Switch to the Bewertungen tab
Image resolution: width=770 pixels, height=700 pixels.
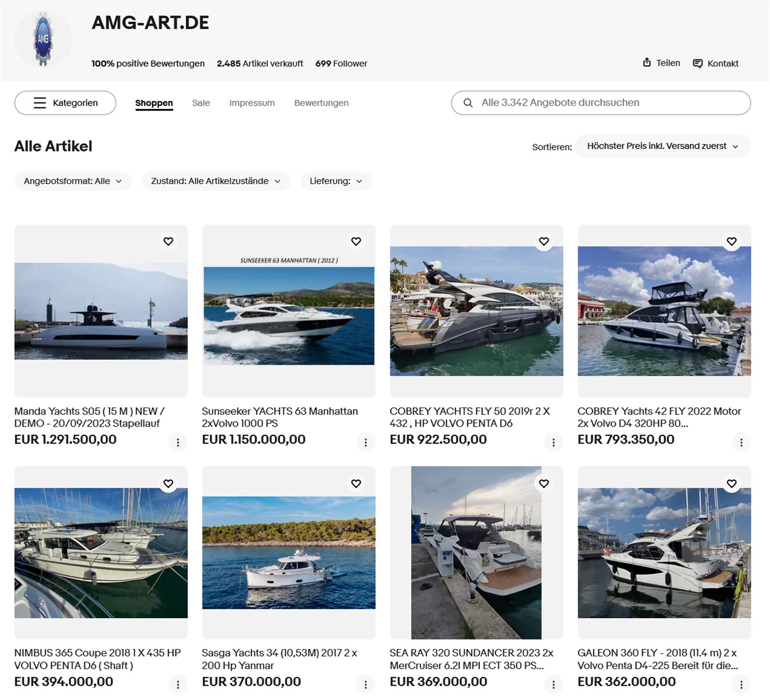click(x=321, y=103)
